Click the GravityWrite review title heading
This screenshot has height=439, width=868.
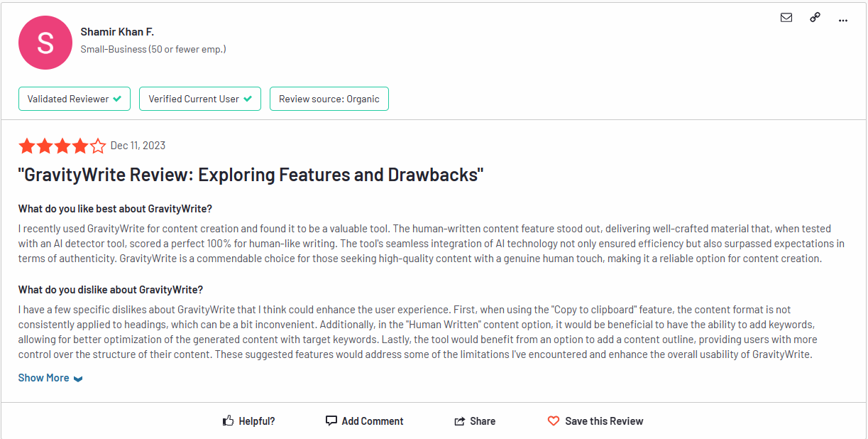(x=251, y=175)
